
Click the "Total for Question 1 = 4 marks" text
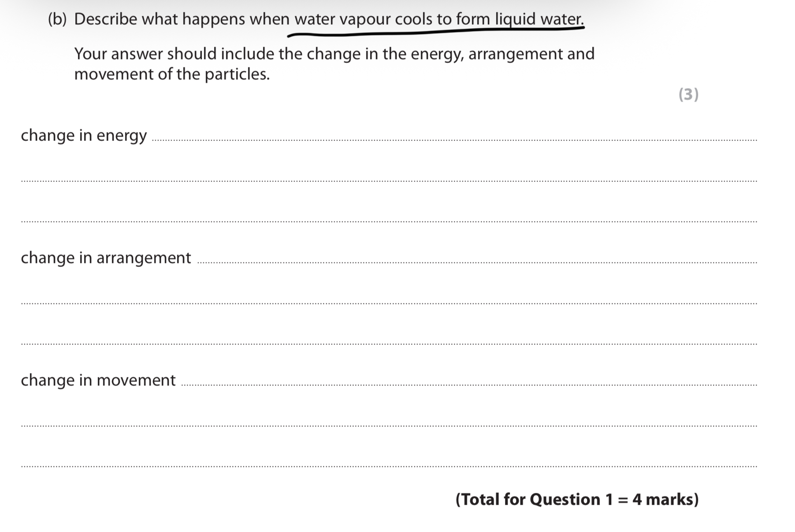pos(577,499)
